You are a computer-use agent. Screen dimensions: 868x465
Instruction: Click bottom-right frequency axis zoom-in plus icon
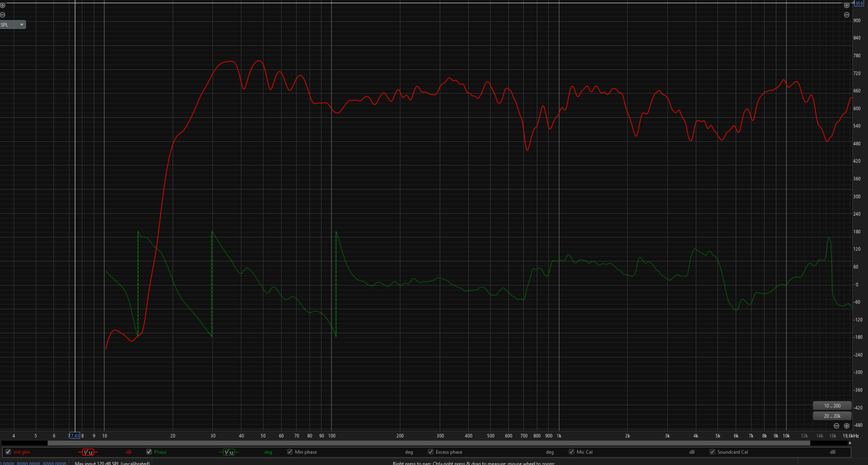click(x=846, y=426)
